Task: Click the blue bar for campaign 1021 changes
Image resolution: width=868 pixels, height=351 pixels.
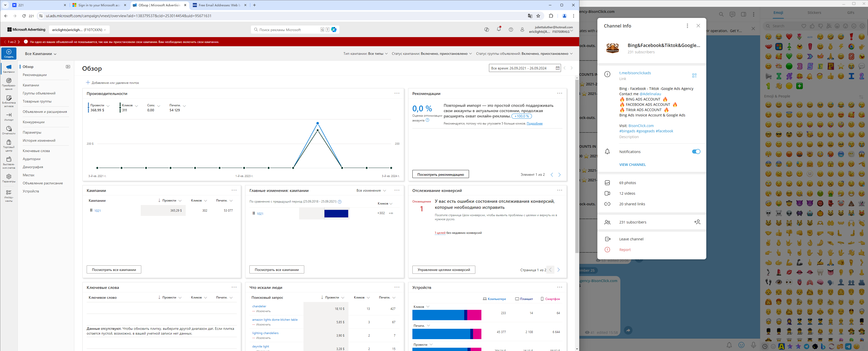Action: tap(336, 214)
